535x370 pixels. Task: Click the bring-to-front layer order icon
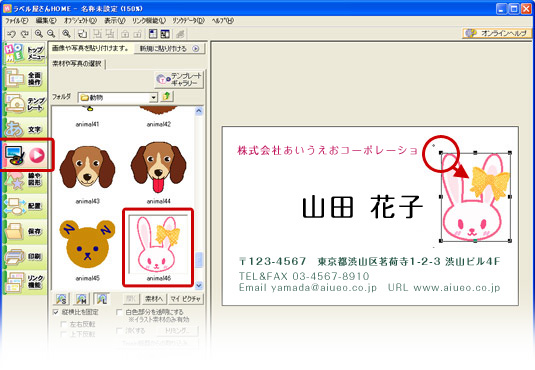[98, 34]
